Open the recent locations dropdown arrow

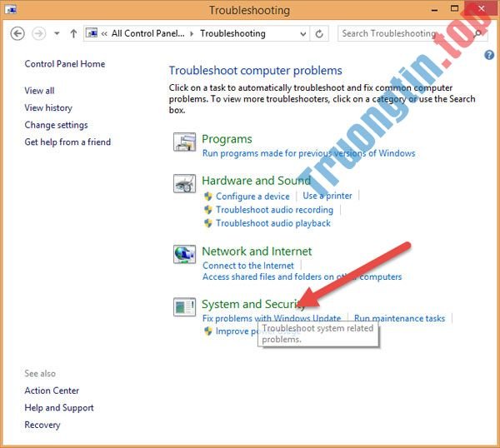(x=57, y=33)
